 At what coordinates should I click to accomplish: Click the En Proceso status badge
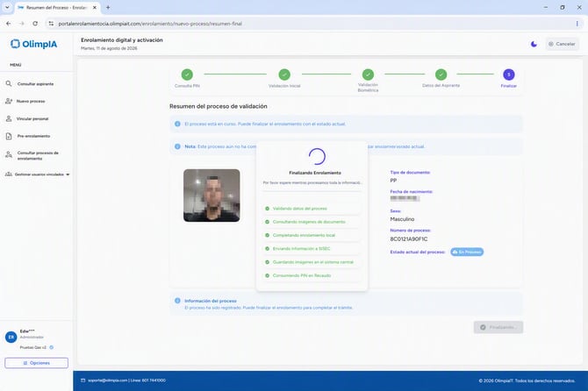tap(467, 252)
